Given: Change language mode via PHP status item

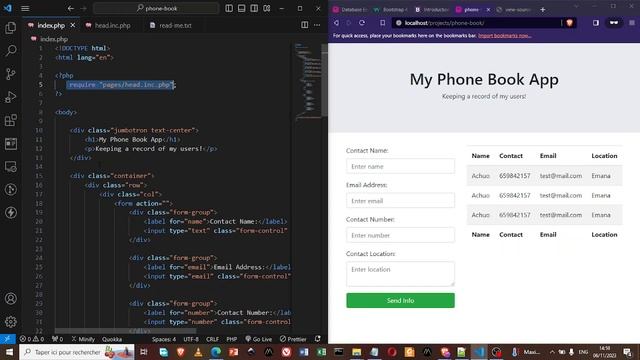Looking at the screenshot, I should (232, 339).
